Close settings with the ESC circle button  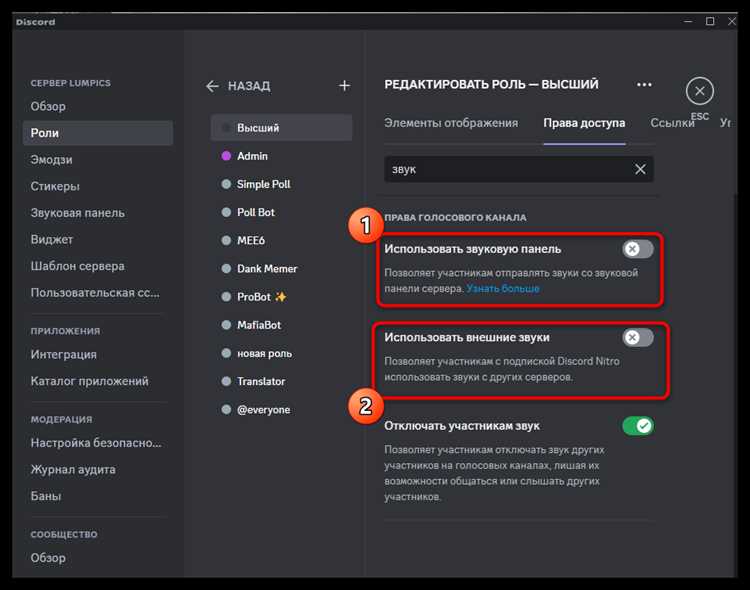coord(699,91)
